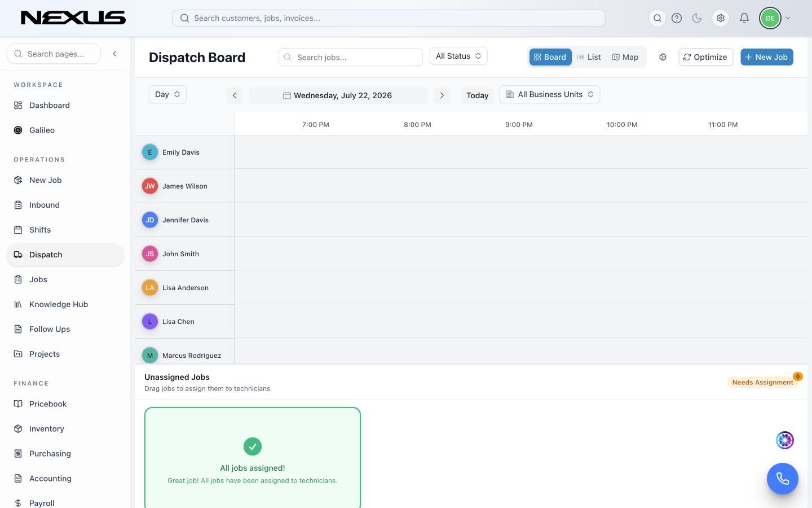Open the search icon button in header

(x=657, y=18)
